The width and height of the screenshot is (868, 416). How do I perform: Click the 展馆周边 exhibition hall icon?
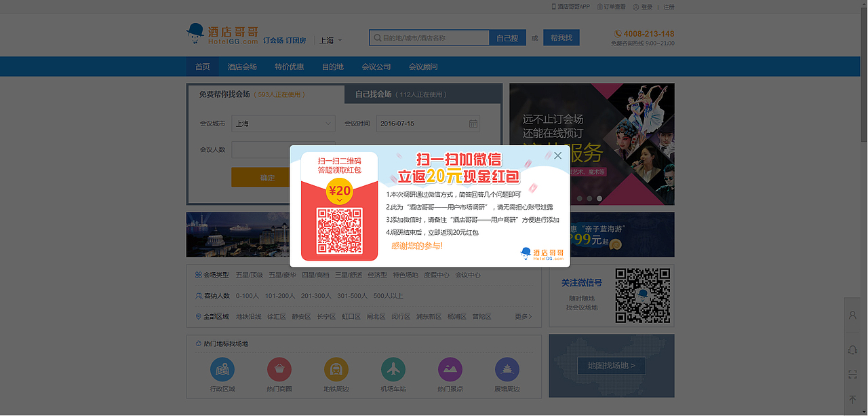(x=507, y=370)
